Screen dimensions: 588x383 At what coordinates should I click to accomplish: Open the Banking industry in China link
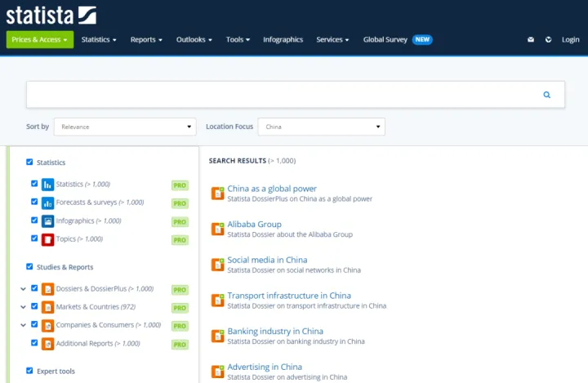click(x=275, y=331)
